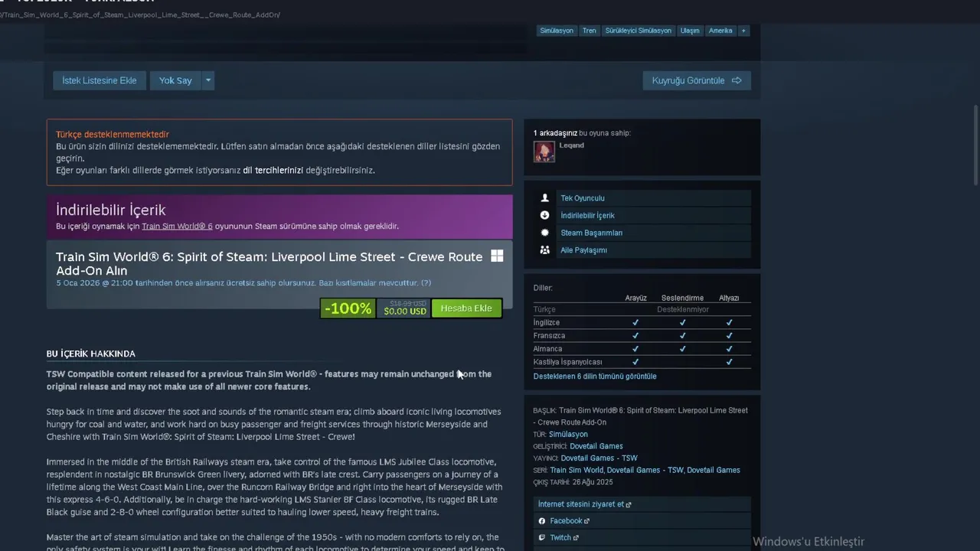Click the Single-player (Tek Oyunculu) person icon
This screenshot has width=980, height=551.
click(545, 198)
